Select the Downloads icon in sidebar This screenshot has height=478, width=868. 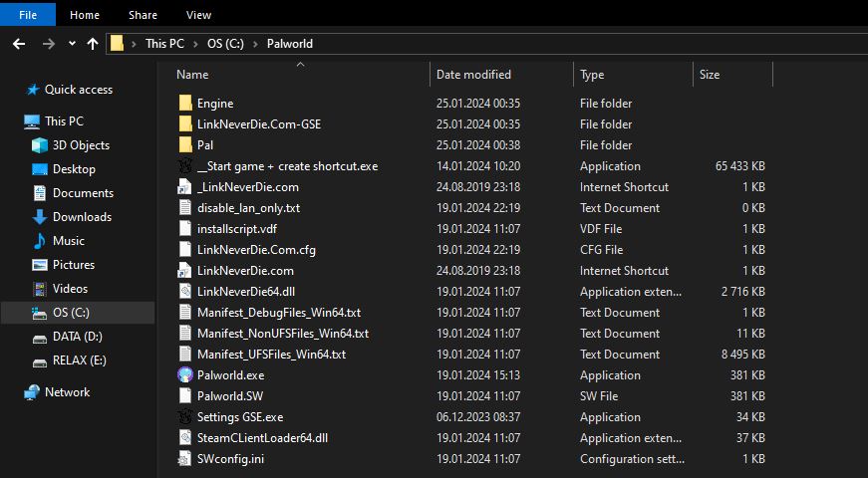(x=40, y=217)
